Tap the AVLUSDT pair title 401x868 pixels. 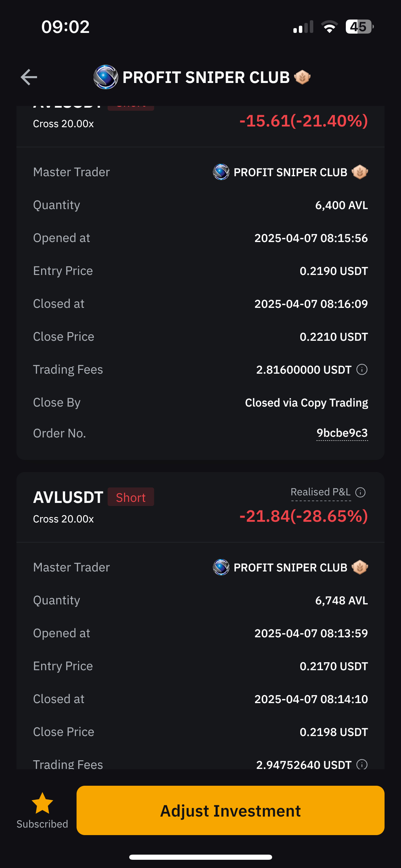pyautogui.click(x=68, y=497)
